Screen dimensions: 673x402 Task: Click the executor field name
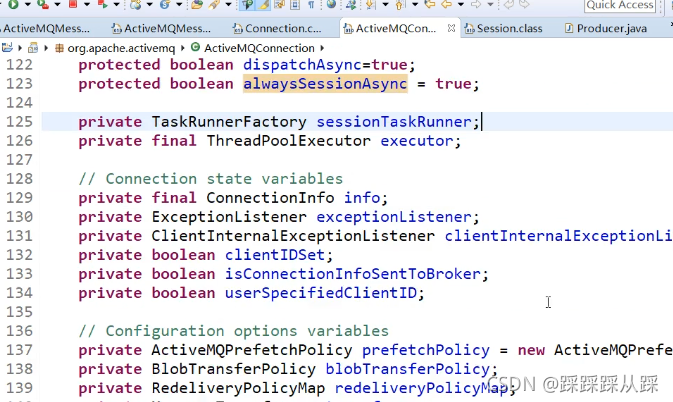[417, 141]
